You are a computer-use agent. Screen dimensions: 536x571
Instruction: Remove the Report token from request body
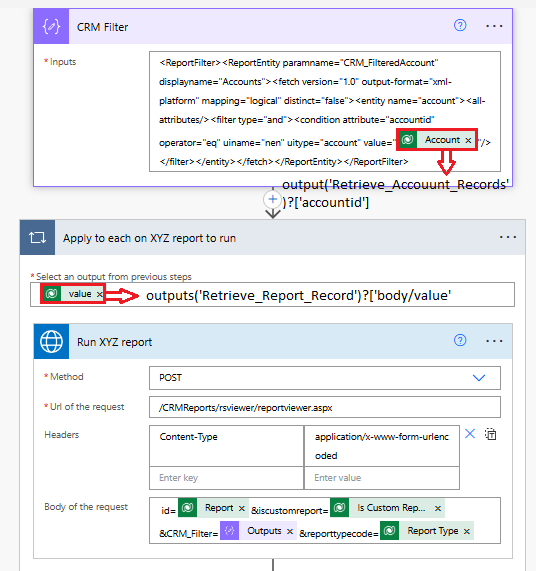(x=241, y=508)
